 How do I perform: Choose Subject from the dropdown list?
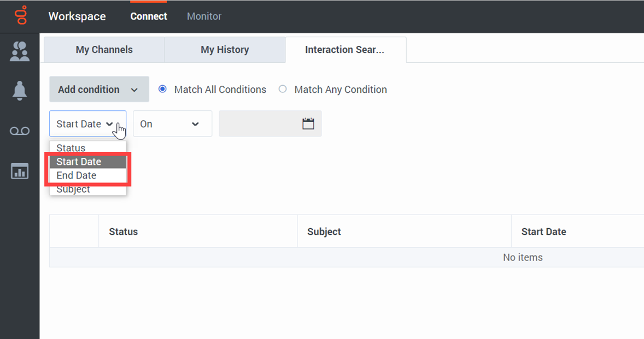73,190
